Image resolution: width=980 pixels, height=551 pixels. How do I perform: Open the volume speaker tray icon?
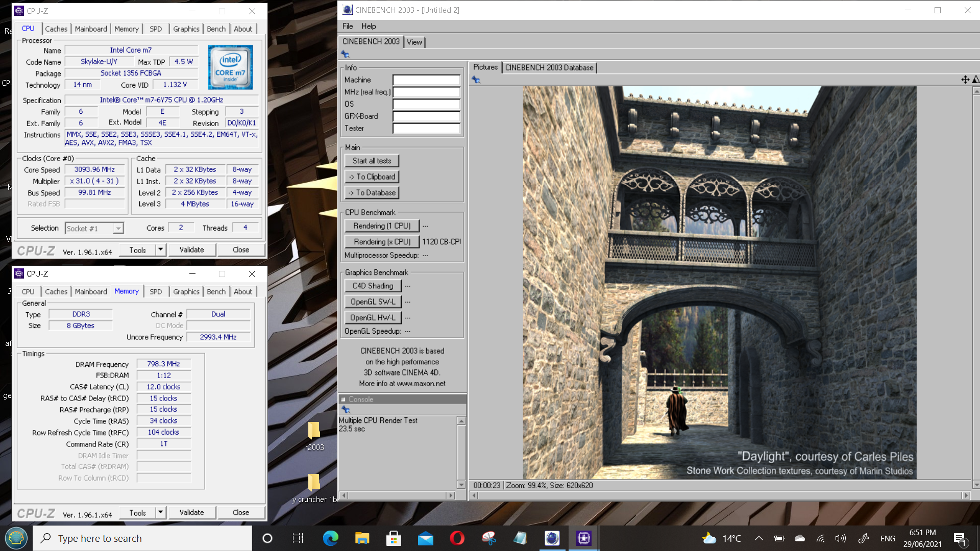tap(841, 538)
